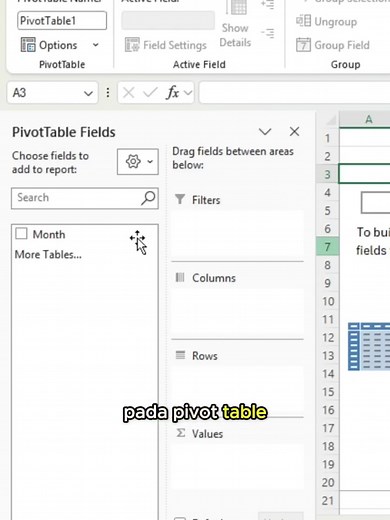Screen dimensions: 390x520
Task: Click the Field Settings button
Action: [166, 45]
